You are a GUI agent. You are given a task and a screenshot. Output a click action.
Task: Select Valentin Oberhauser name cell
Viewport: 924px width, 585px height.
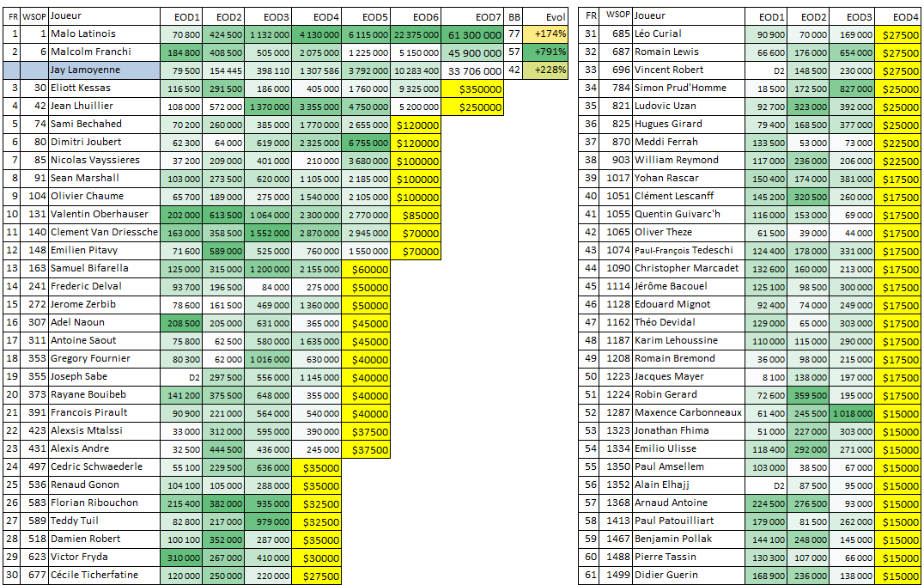tap(104, 215)
